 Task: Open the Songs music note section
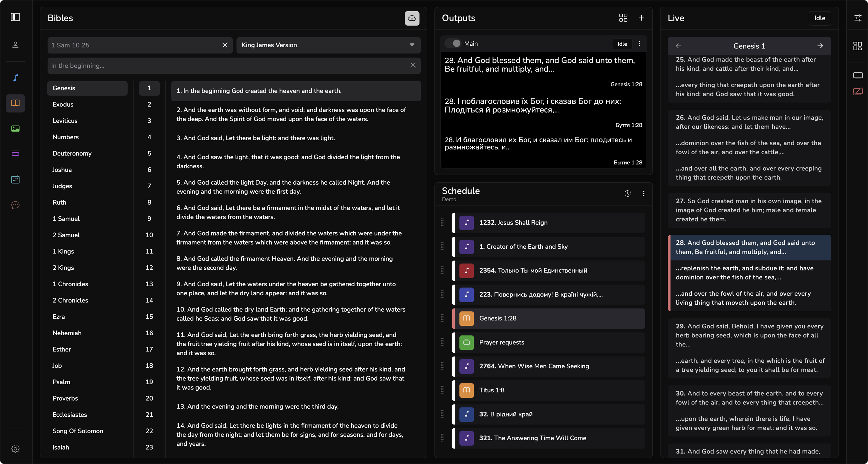point(15,78)
